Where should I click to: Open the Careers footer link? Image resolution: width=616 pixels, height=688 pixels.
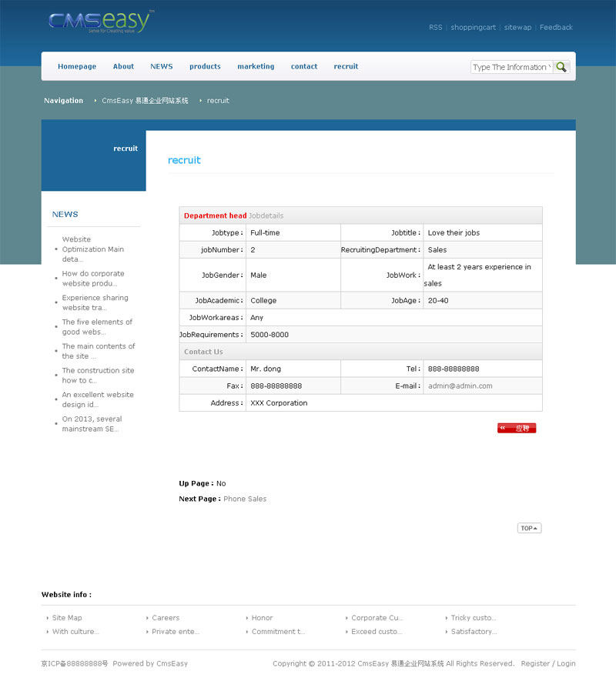coord(166,618)
